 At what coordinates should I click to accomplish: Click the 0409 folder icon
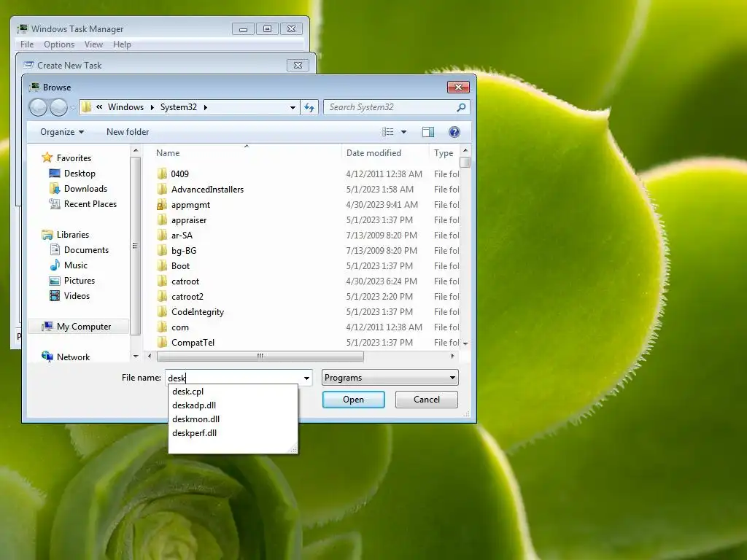tap(162, 174)
